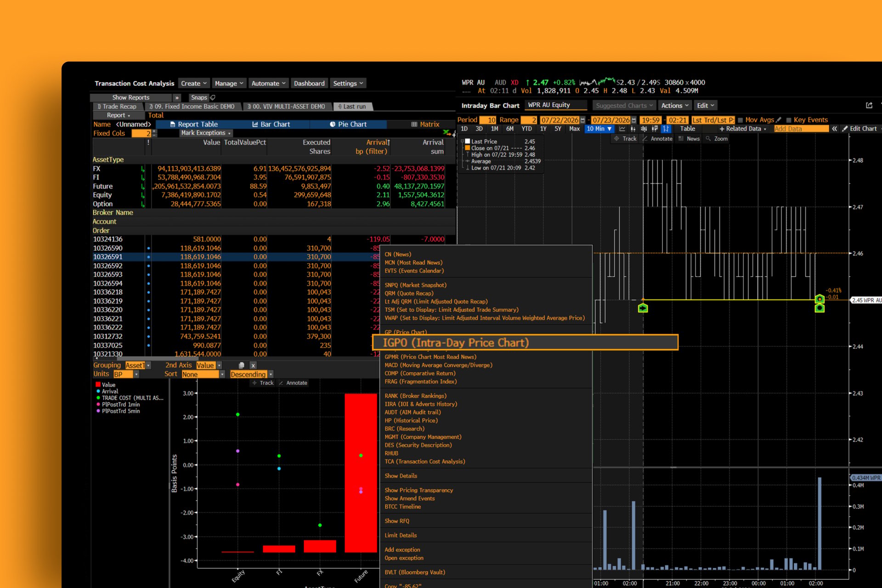This screenshot has height=588, width=882.
Task: Click the Annotate tool in price chart
Action: click(x=657, y=139)
